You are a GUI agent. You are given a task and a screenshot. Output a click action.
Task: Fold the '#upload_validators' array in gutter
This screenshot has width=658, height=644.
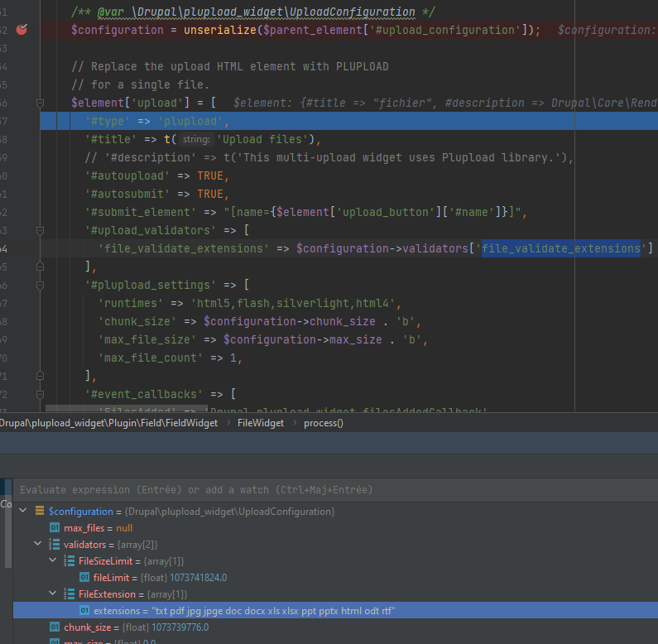[40, 230]
